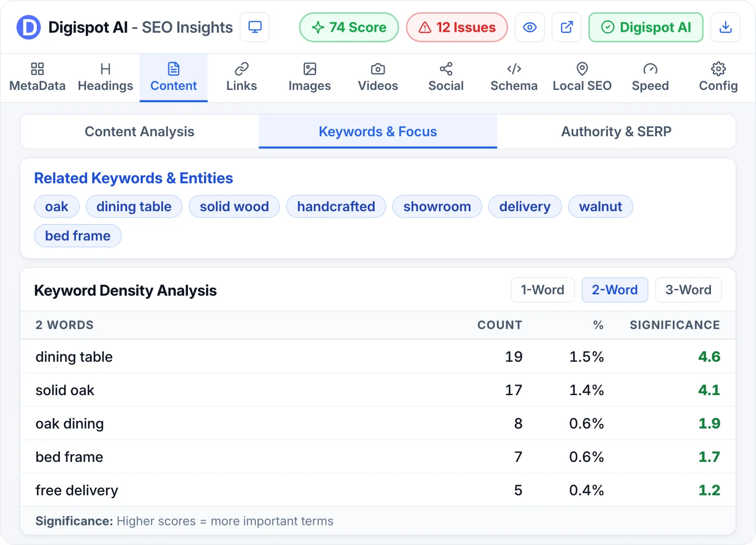
Task: Open Authority & SERP sub-tab
Action: tap(616, 132)
